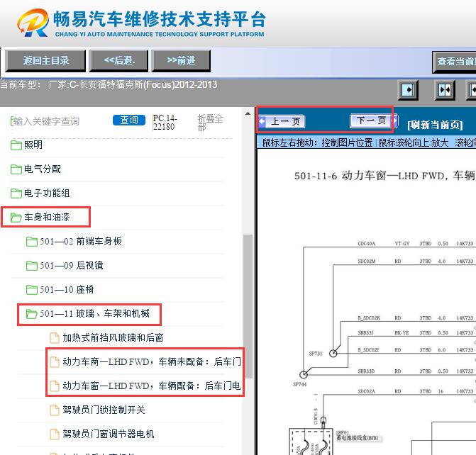Click the file icon beside 加热式前挡风玻璃和后窗
Viewport: 476px width, 455px height.
[55, 337]
